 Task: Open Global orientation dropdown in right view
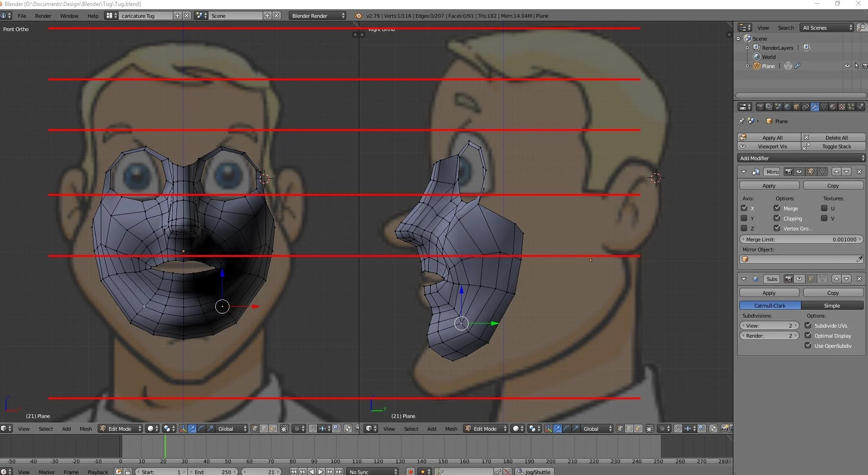click(x=596, y=428)
